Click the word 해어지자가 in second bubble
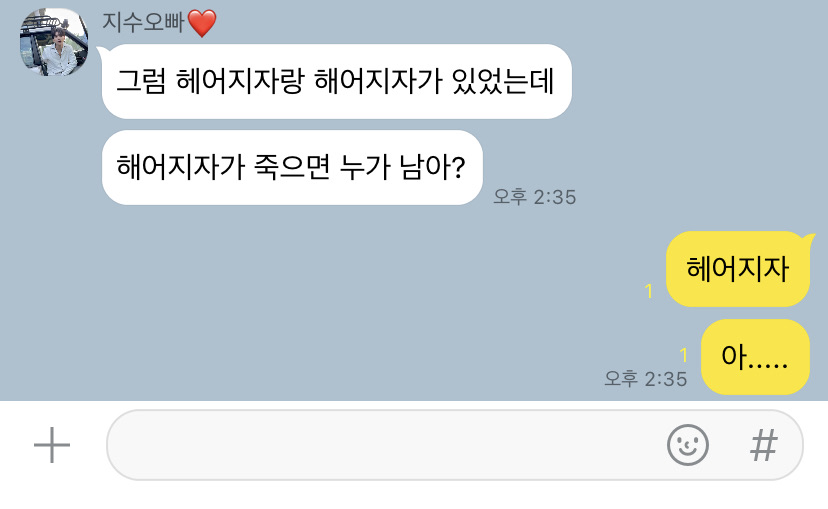Screen dimensions: 828x509 tap(181, 167)
